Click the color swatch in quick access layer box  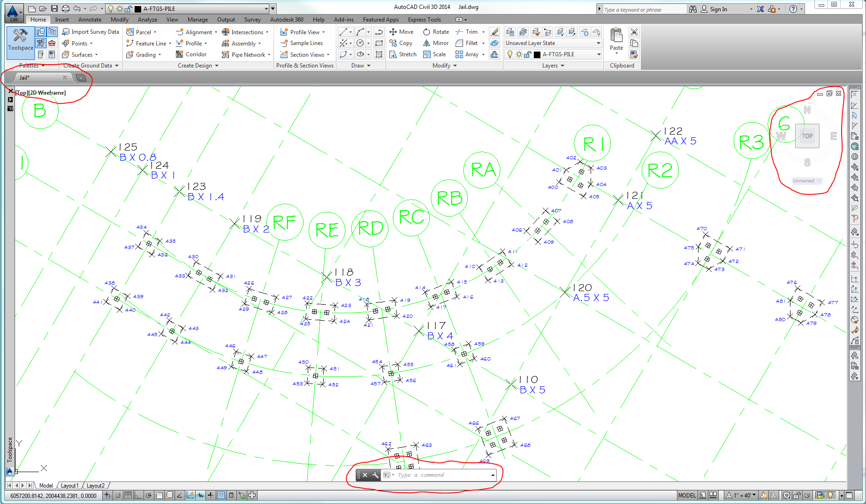(x=138, y=9)
